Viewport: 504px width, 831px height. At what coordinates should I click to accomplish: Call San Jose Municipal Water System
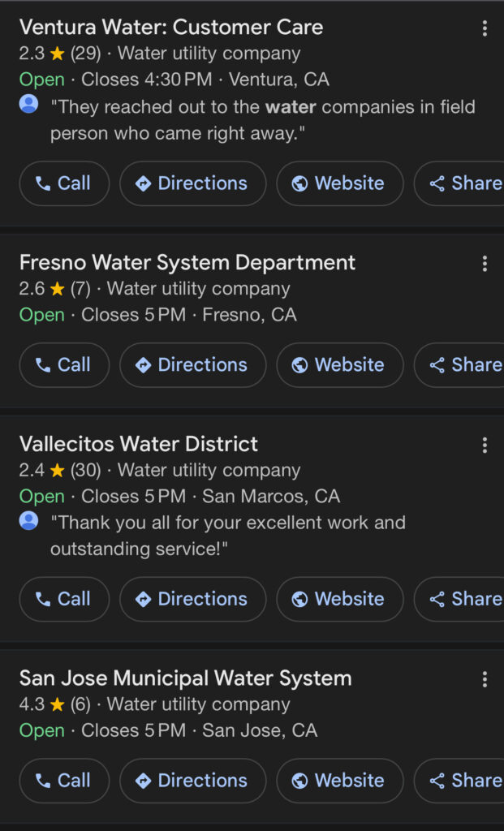tap(64, 781)
